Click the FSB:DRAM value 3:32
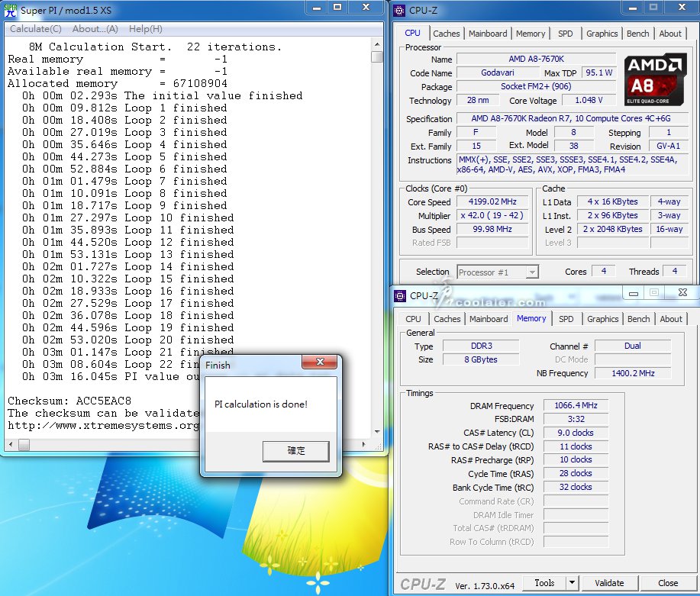700x596 pixels. point(576,419)
